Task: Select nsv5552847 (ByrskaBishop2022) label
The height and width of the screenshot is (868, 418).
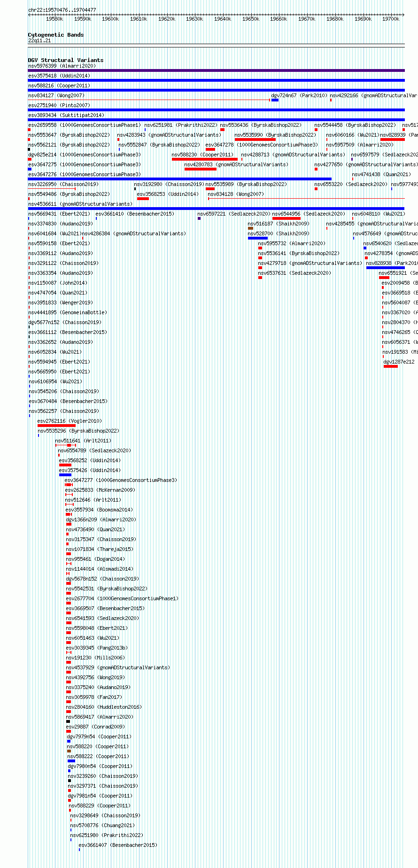Action: (159, 145)
